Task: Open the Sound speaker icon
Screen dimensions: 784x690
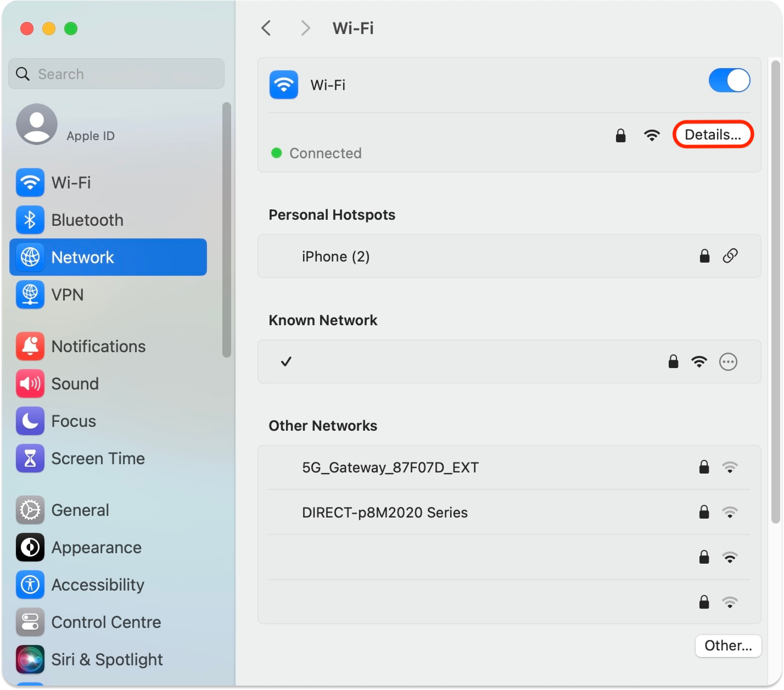Action: (x=30, y=383)
